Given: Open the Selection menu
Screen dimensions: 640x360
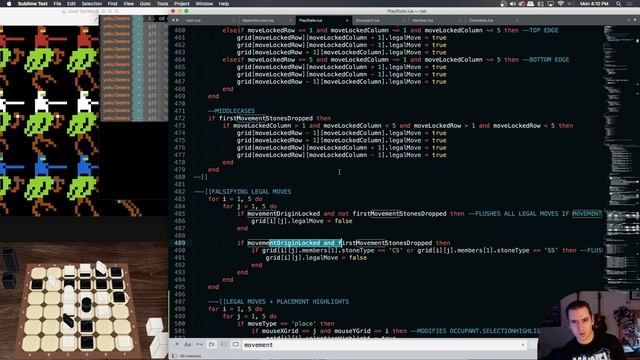Looking at the screenshot, I should pyautogui.click(x=91, y=4).
